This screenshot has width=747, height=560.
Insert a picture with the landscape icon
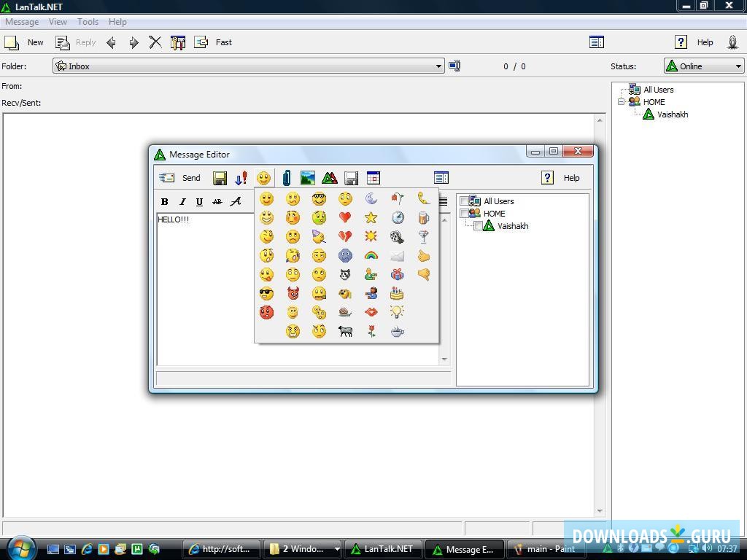click(308, 178)
